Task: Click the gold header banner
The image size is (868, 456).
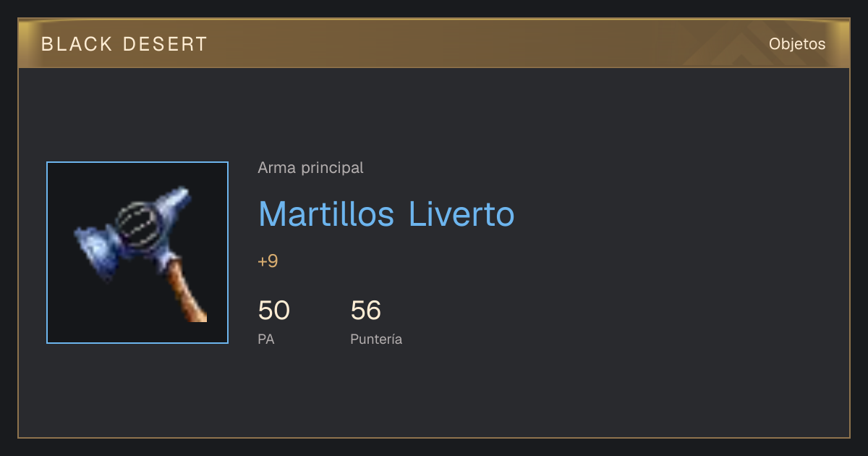Action: coord(434,43)
